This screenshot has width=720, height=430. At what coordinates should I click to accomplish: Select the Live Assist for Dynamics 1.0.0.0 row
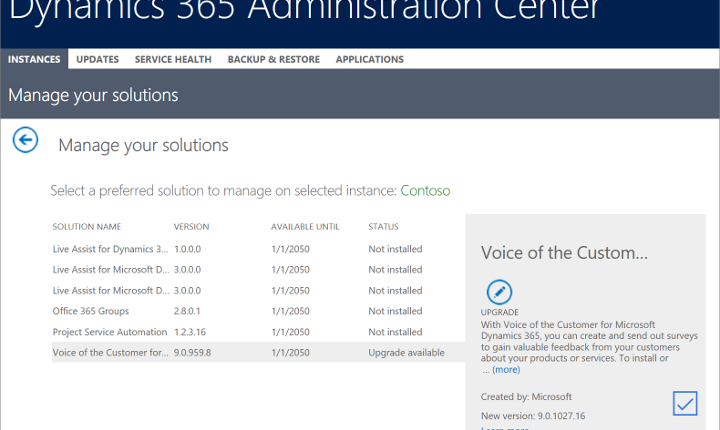(110, 249)
